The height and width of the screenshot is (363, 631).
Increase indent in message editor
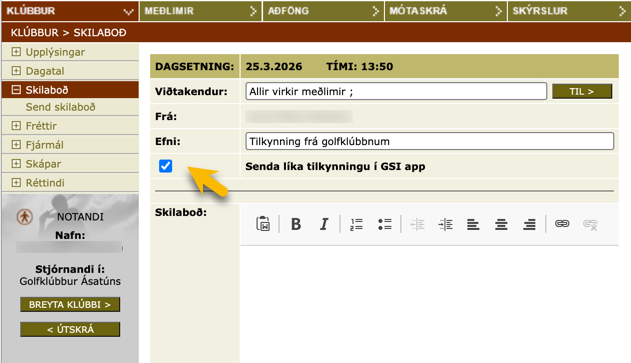445,224
